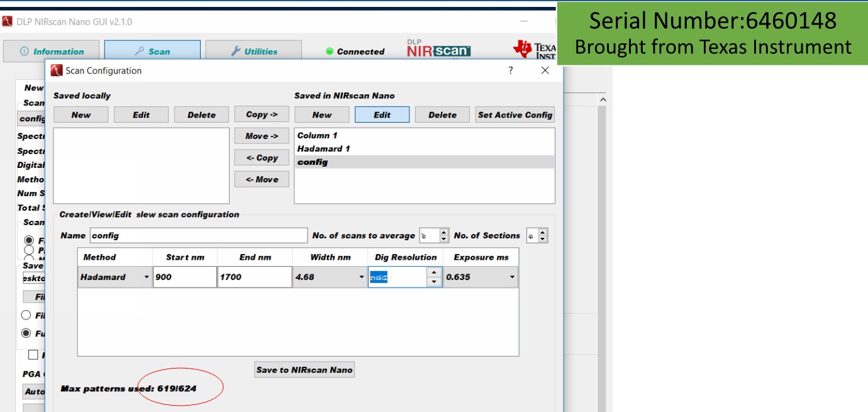Click the Method column header
Image resolution: width=868 pixels, height=412 pixels.
point(115,257)
